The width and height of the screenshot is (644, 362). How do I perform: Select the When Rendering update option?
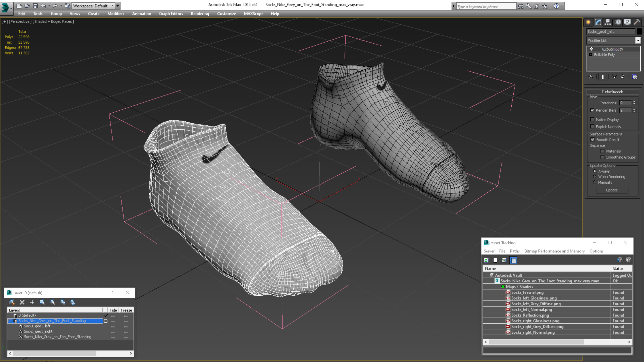click(595, 177)
